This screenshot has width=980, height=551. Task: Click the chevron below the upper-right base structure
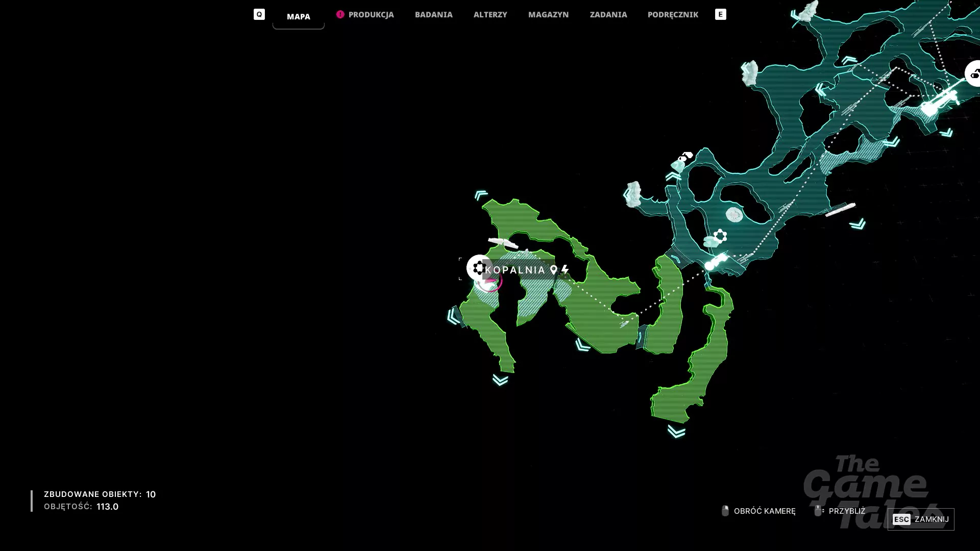946,133
